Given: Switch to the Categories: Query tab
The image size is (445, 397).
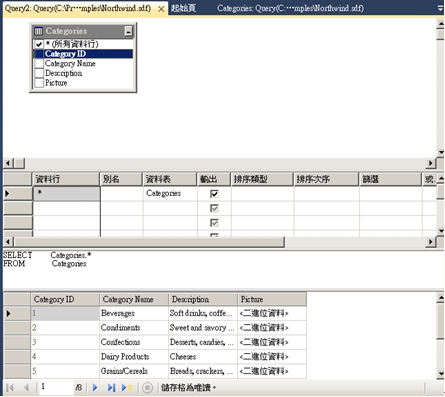Looking at the screenshot, I should point(290,8).
